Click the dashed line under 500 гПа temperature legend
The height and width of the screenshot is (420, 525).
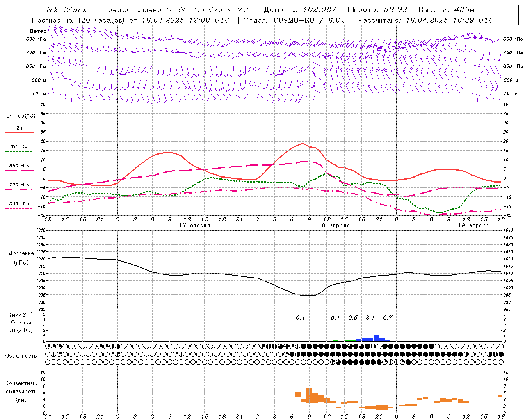tap(18, 209)
